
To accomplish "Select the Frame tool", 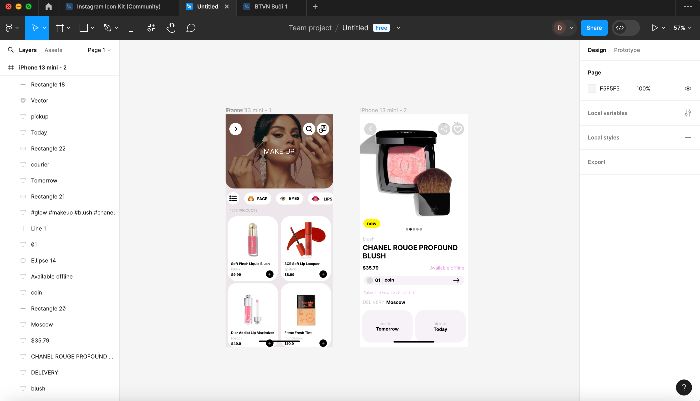I will click(59, 28).
